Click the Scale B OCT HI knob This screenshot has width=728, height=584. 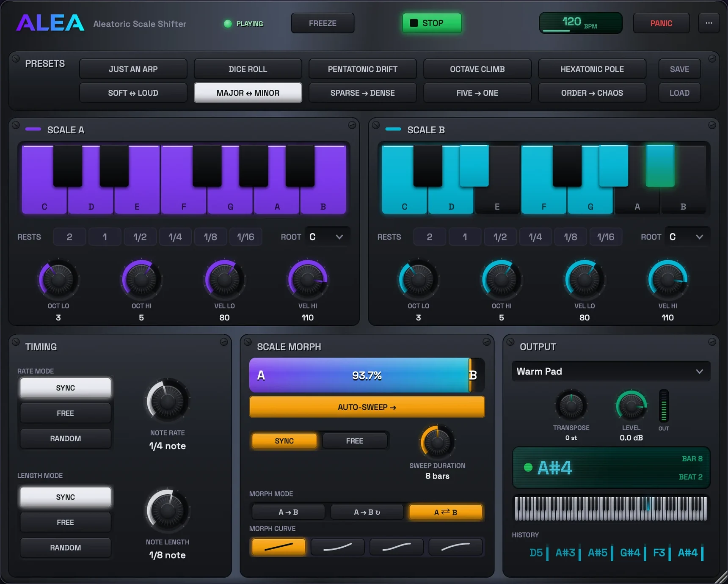pos(502,279)
